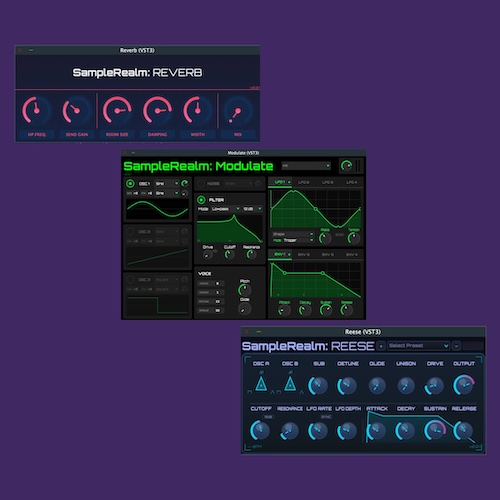Click the envelope Release knob in Modulate
Viewport: 500px width, 500px height.
(x=346, y=311)
